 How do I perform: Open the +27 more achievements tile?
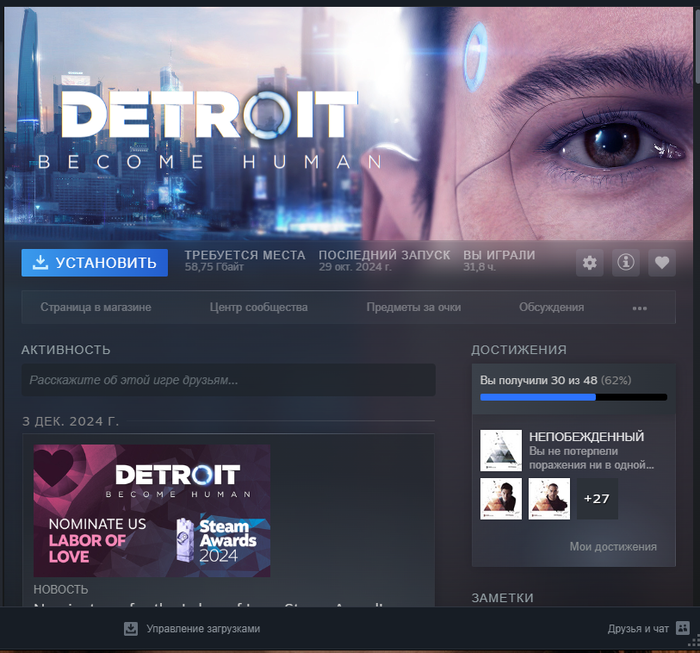tap(597, 499)
